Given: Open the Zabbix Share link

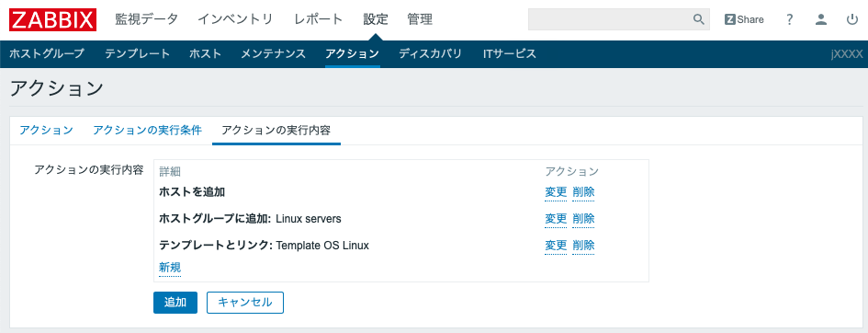Looking at the screenshot, I should 744,19.
